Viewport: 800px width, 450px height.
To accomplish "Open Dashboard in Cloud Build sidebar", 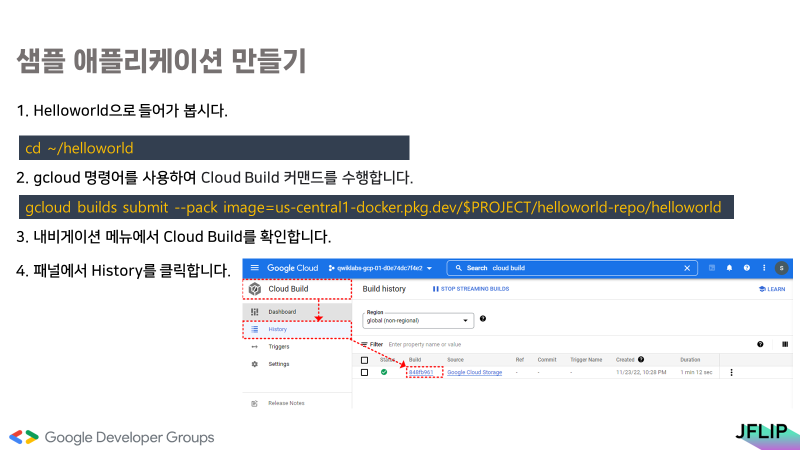I will pyautogui.click(x=297, y=312).
